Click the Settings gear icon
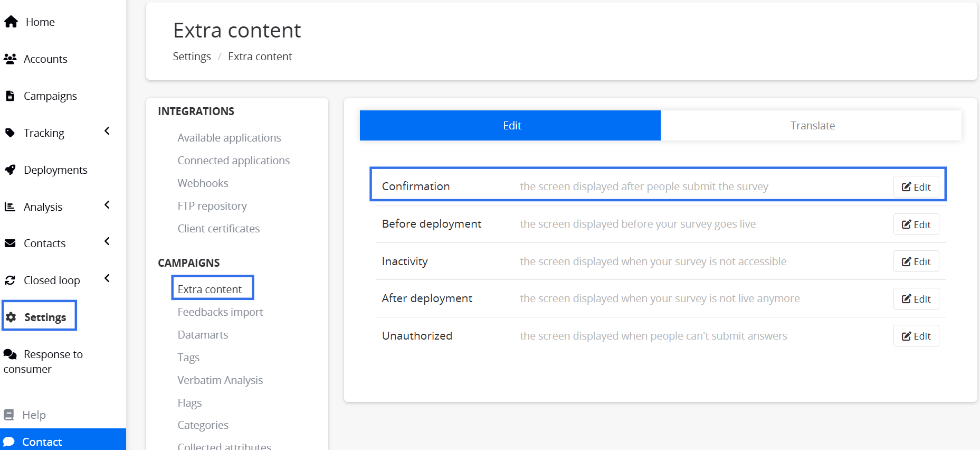980x450 pixels. [11, 317]
